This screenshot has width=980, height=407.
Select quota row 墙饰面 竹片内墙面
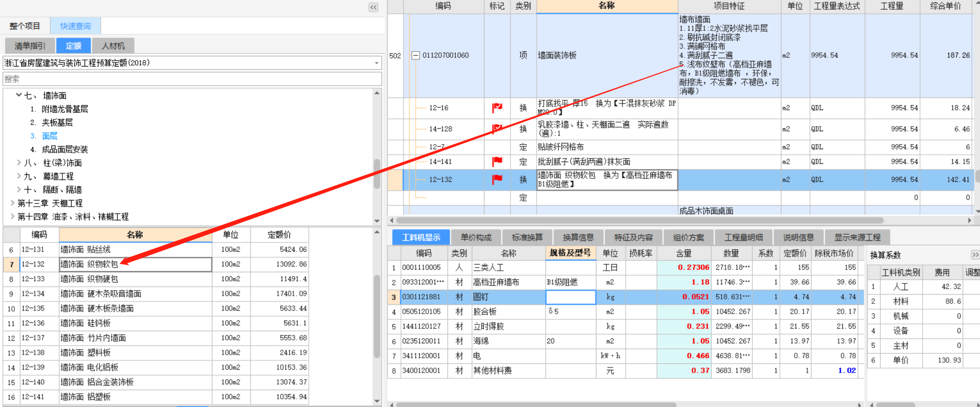(x=156, y=338)
